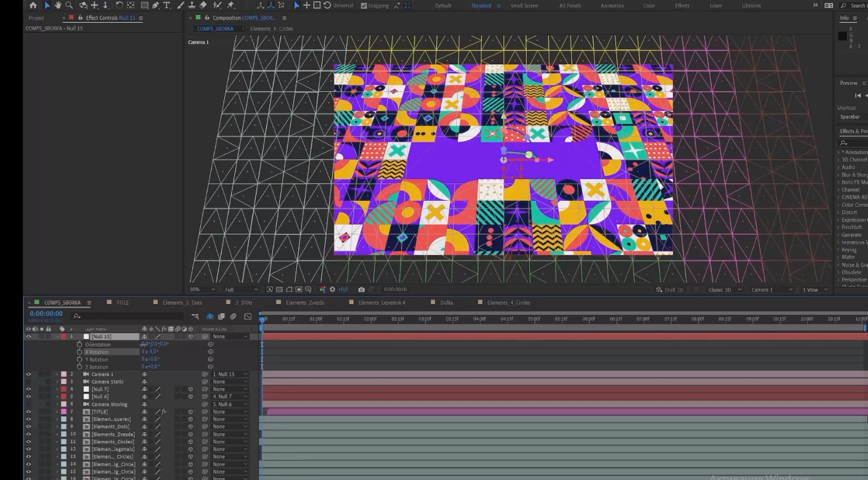This screenshot has height=480, width=868.
Task: Select the Brush tool
Action: point(181,5)
